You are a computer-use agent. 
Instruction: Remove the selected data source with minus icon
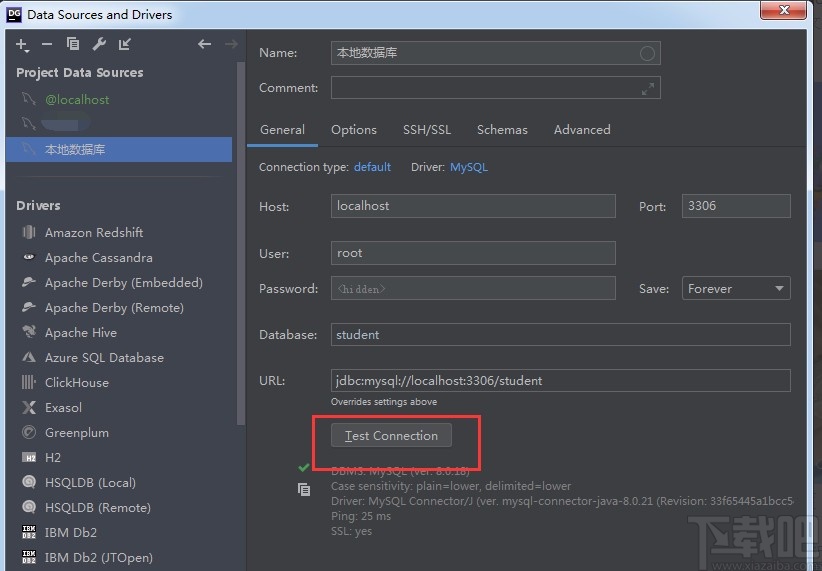tap(47, 44)
